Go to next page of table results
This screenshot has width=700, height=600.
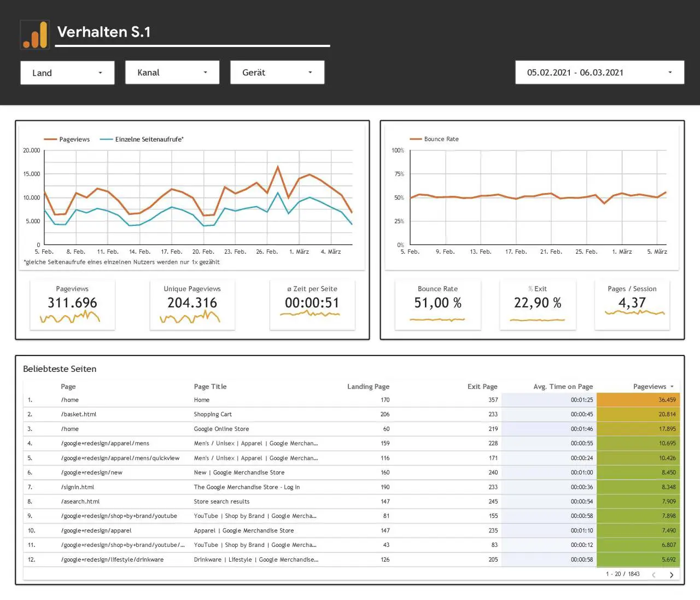pos(672,574)
